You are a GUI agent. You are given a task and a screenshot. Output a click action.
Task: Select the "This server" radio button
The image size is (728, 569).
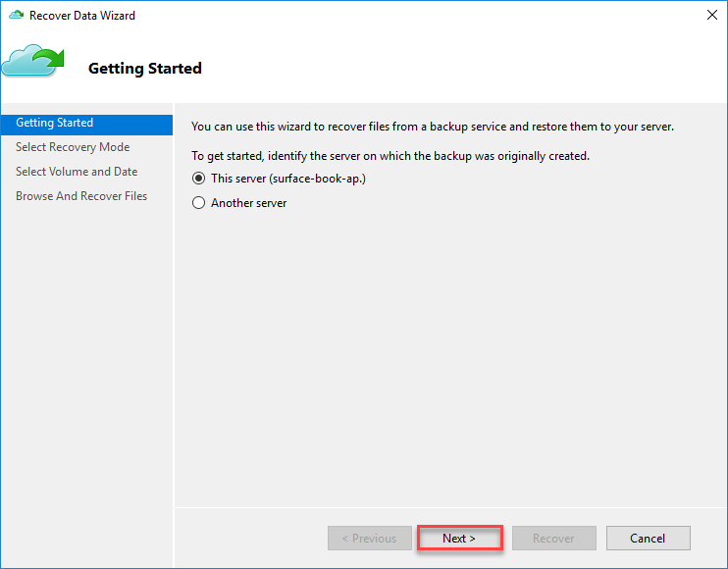[x=199, y=179]
